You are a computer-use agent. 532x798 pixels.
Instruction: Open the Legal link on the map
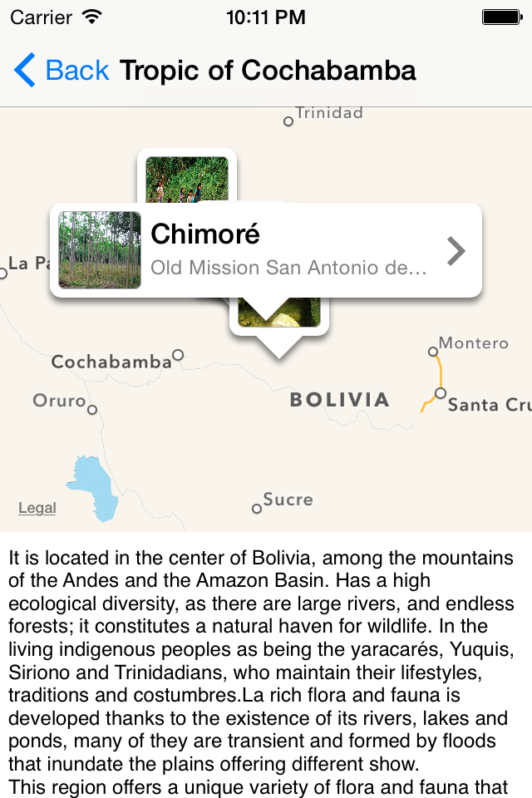pos(37,507)
